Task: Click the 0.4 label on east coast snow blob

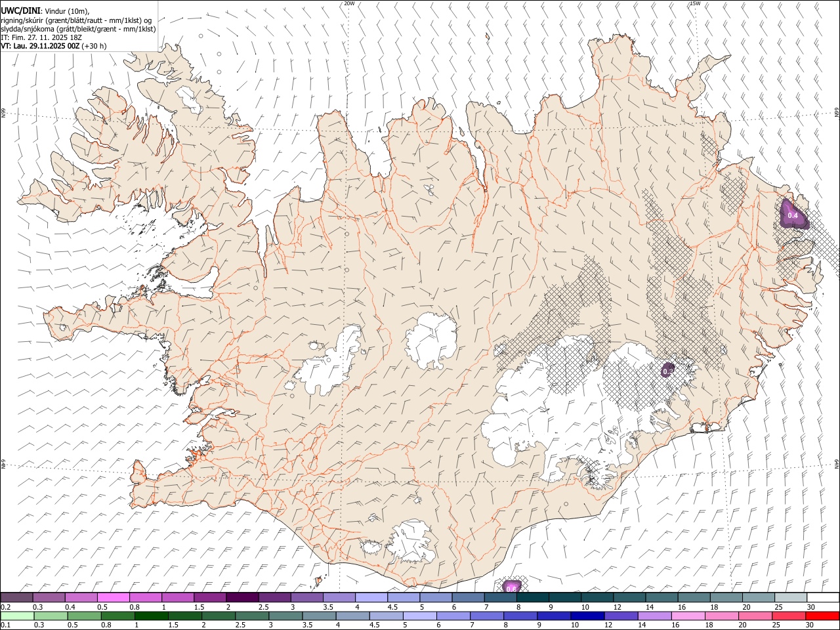Action: (x=792, y=216)
